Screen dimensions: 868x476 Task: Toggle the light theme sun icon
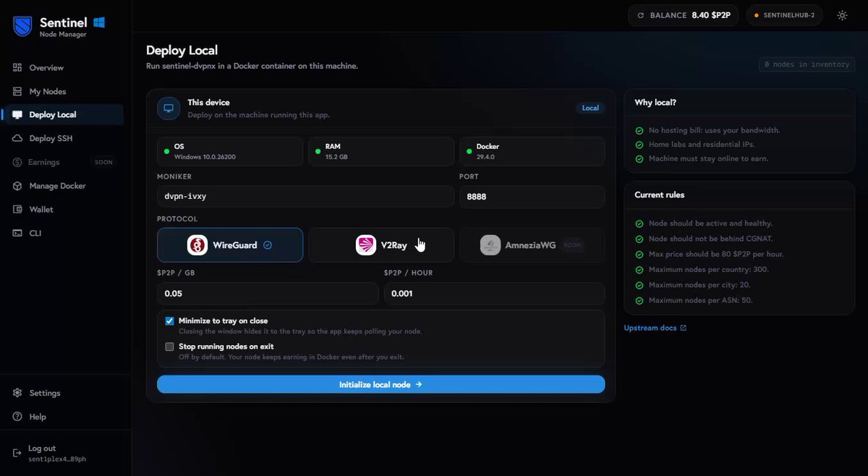pyautogui.click(x=842, y=15)
